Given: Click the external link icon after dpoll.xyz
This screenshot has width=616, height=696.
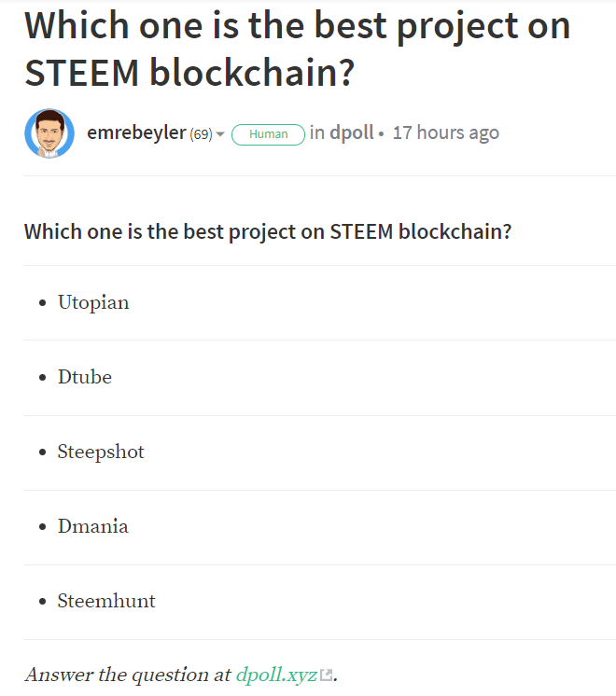Looking at the screenshot, I should [x=326, y=675].
